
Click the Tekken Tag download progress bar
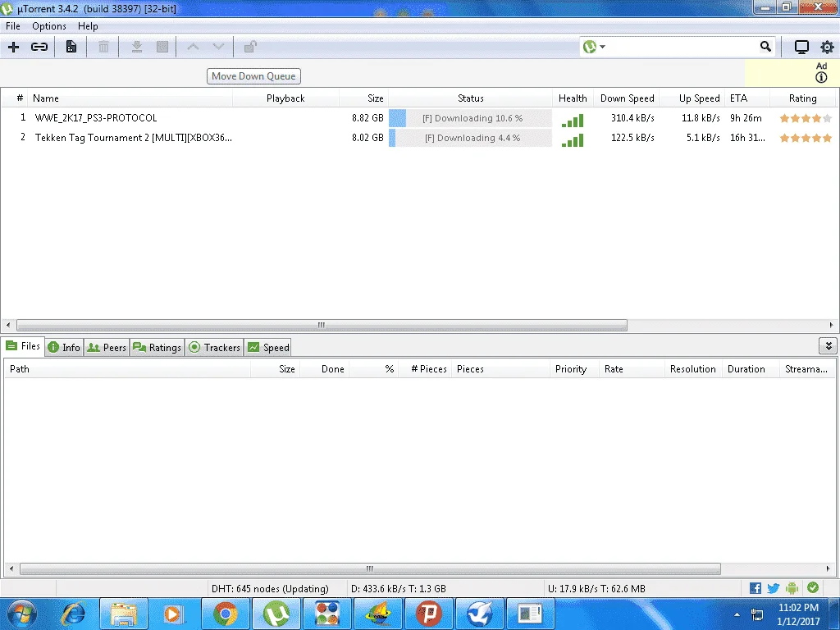click(x=470, y=138)
